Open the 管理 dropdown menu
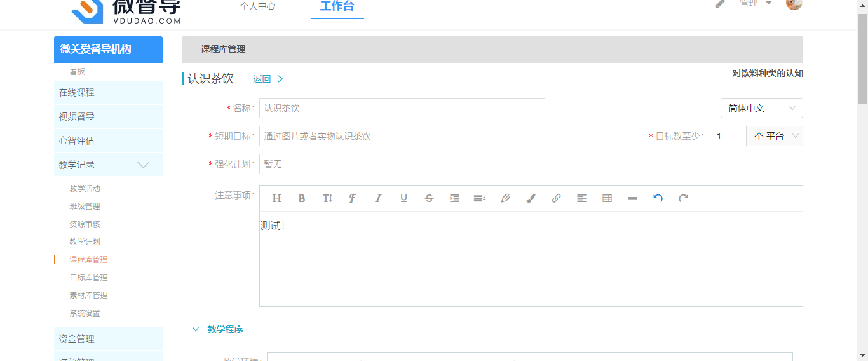 click(x=756, y=4)
